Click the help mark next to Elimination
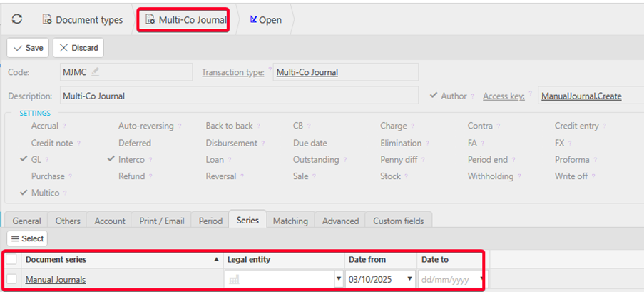Image resolution: width=644 pixels, height=292 pixels. 427,144
